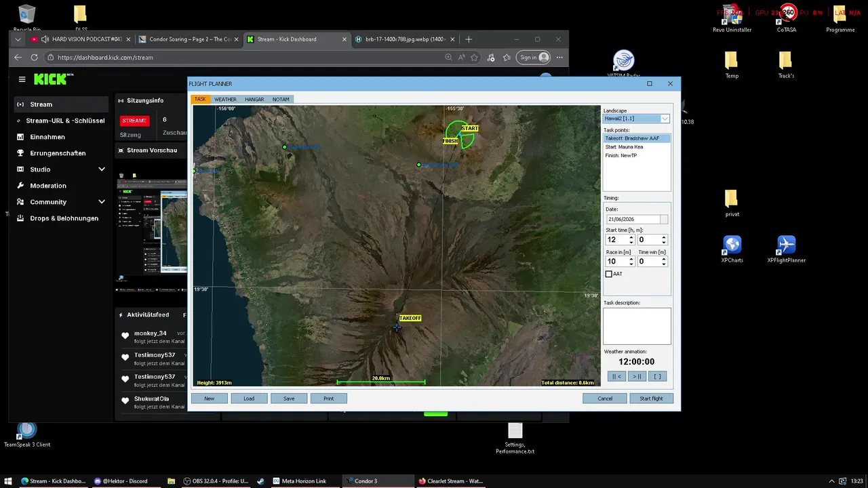The image size is (868, 488).
Task: Open the Track's desktop folder
Action: pyautogui.click(x=786, y=65)
